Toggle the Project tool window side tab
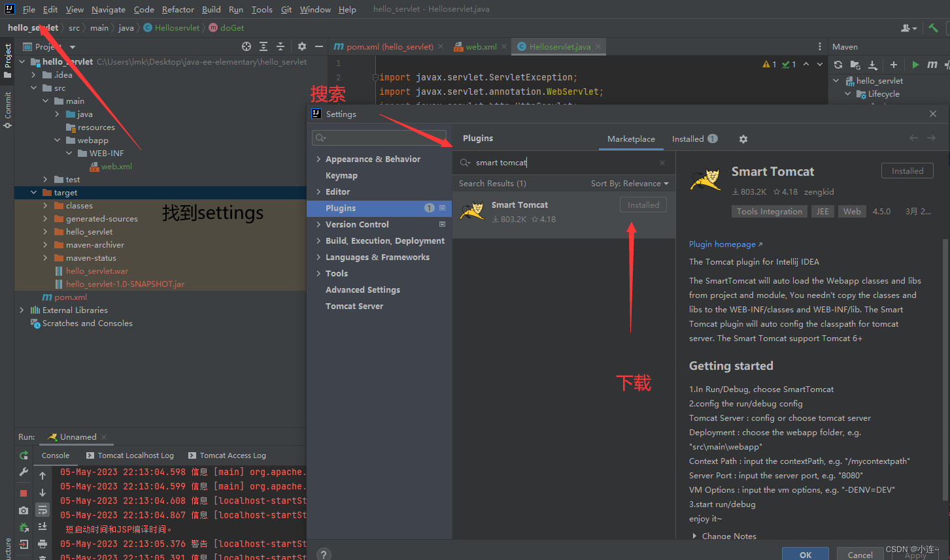Viewport: 950px width, 560px height. (x=7, y=61)
